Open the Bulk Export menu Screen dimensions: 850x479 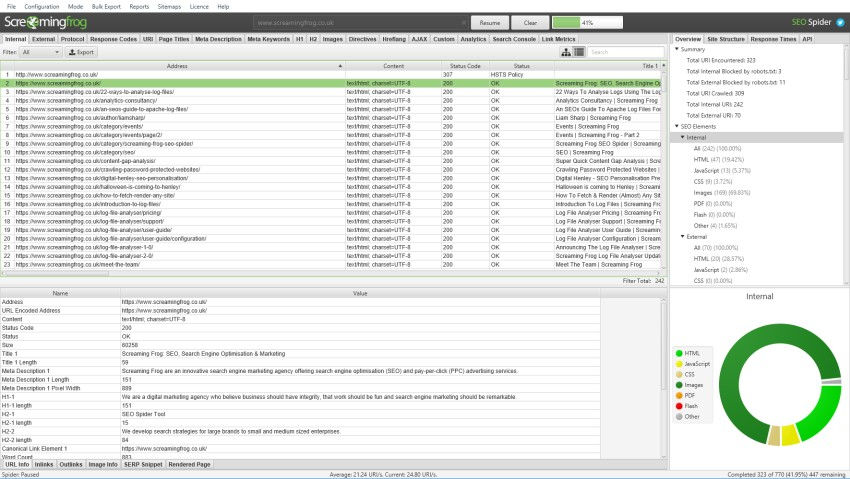(x=108, y=6)
